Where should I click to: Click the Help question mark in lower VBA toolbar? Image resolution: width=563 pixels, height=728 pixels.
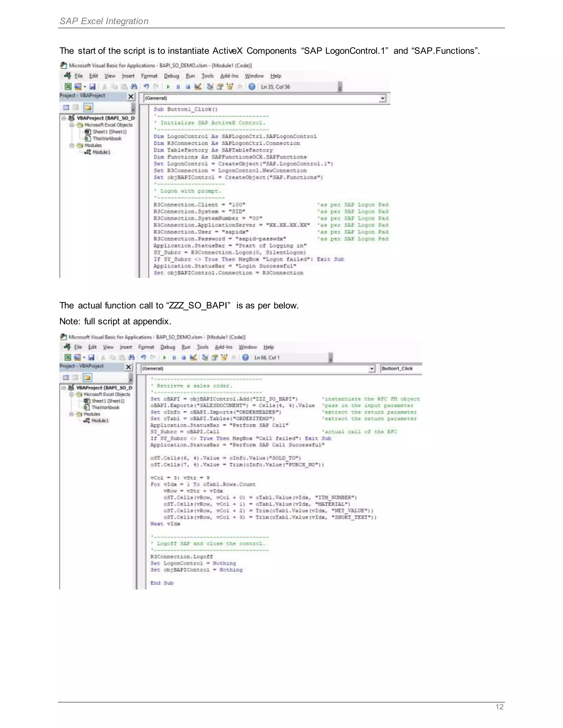pos(245,357)
